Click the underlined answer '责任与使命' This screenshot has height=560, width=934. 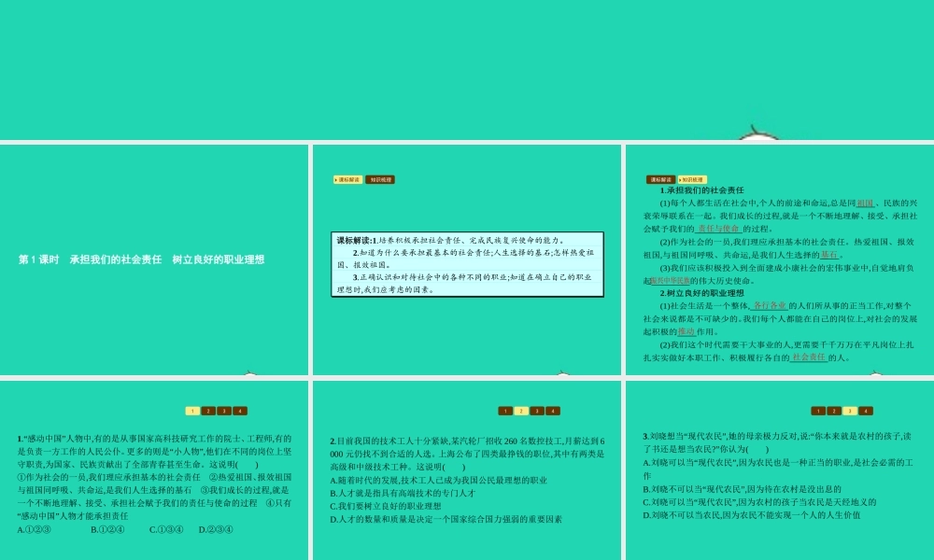(x=718, y=229)
